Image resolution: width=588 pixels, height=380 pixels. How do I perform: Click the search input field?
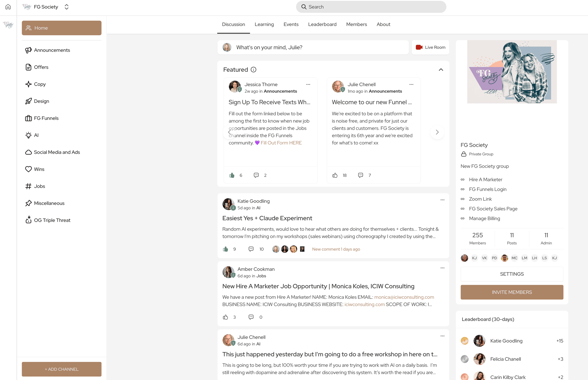coord(371,7)
